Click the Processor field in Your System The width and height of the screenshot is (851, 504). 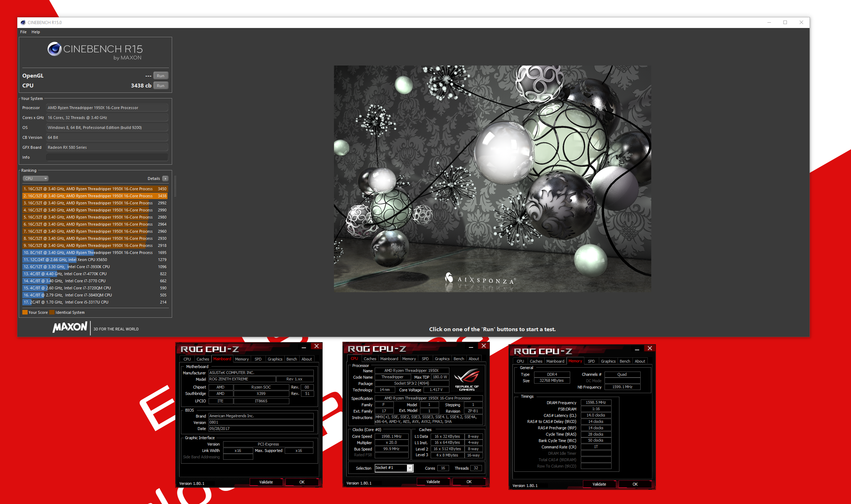(107, 108)
